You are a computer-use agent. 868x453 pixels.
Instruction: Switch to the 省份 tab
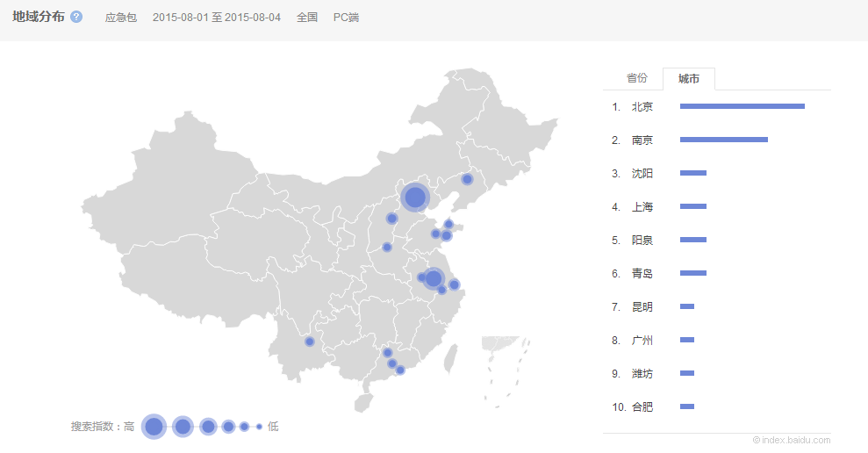pos(636,78)
